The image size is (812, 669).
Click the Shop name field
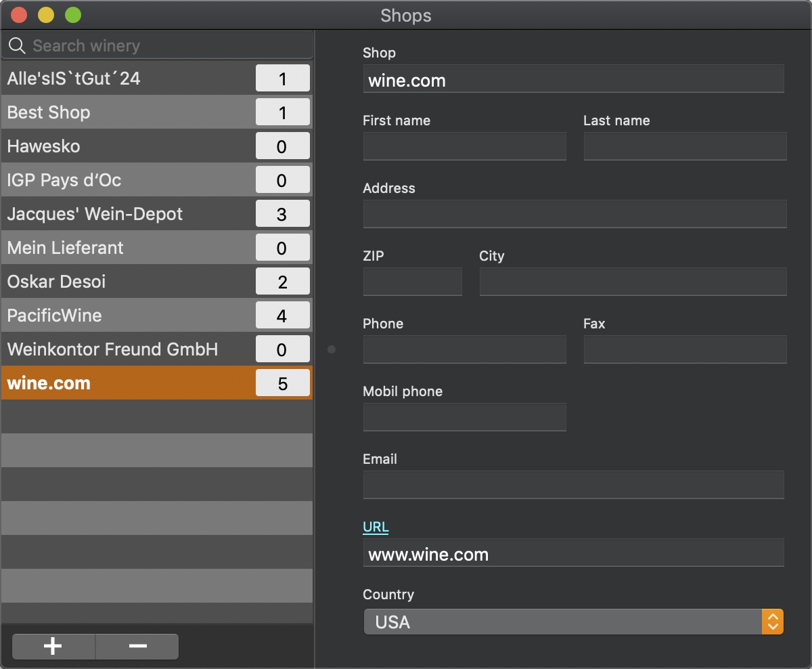coord(574,79)
